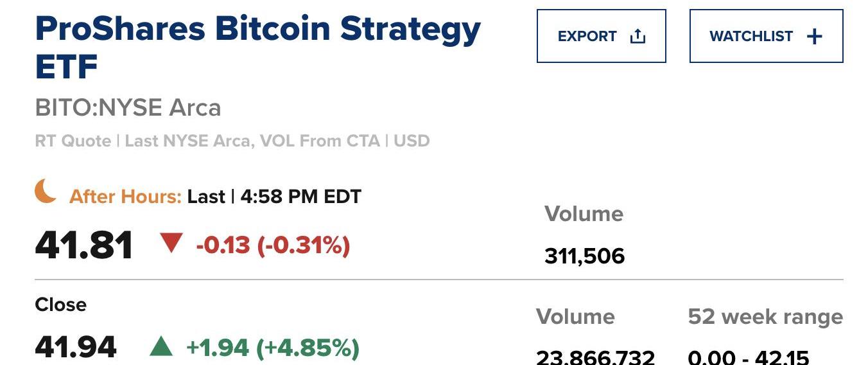This screenshot has height=365, width=868.
Task: Click the closing volume 23,866,732
Action: click(x=595, y=356)
